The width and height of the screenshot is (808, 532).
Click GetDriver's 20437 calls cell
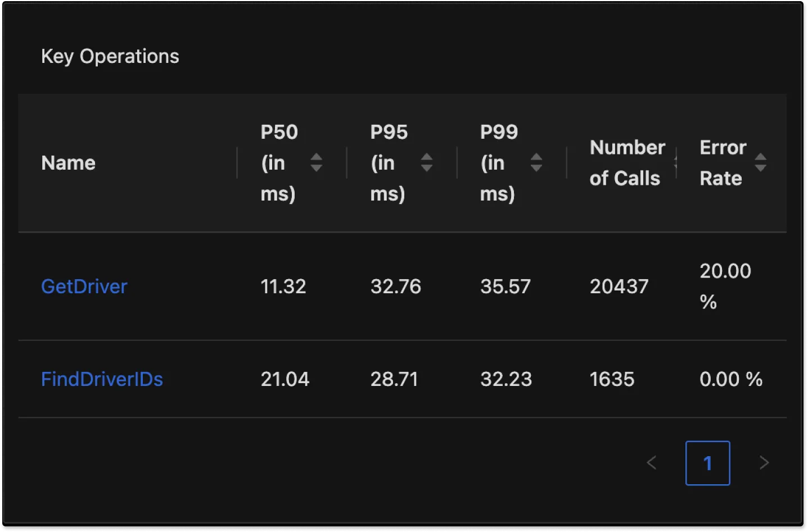coord(619,287)
